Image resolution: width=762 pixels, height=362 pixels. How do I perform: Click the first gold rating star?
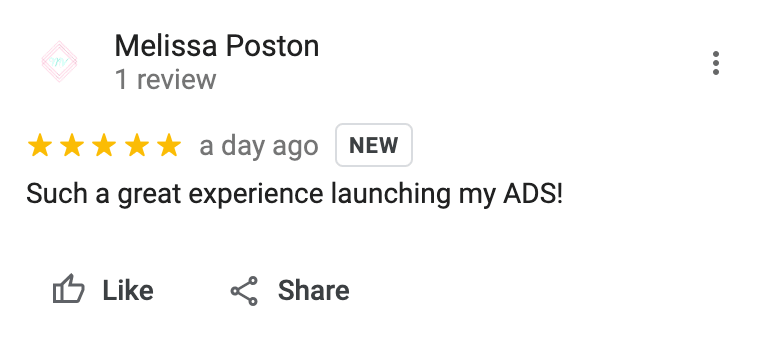click(40, 146)
